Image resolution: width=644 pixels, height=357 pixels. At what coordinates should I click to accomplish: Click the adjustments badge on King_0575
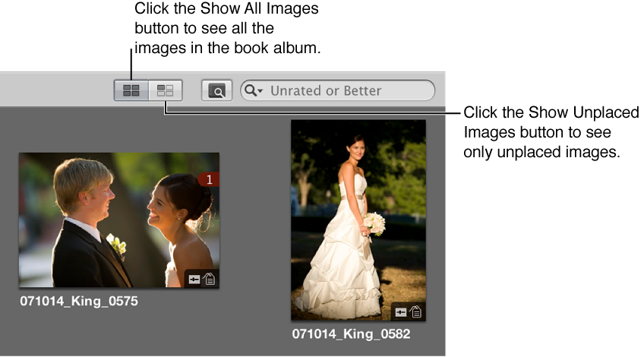click(194, 280)
